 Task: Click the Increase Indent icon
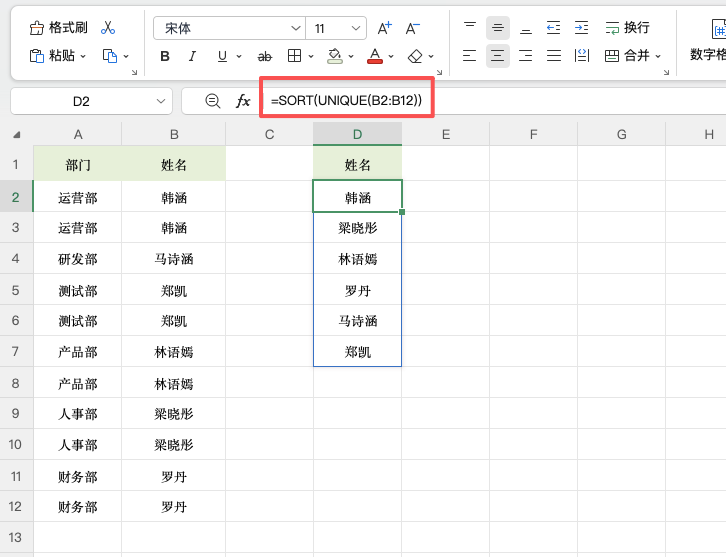[x=581, y=28]
